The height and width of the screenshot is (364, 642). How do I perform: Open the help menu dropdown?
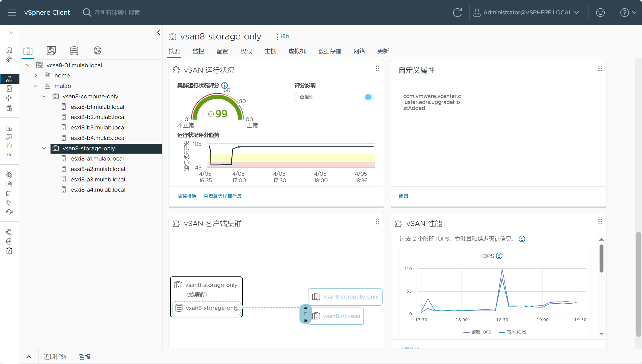[x=628, y=13]
